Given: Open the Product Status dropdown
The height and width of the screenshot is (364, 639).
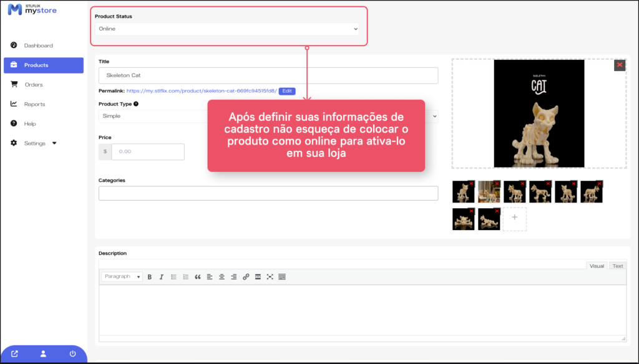Looking at the screenshot, I should (x=228, y=29).
